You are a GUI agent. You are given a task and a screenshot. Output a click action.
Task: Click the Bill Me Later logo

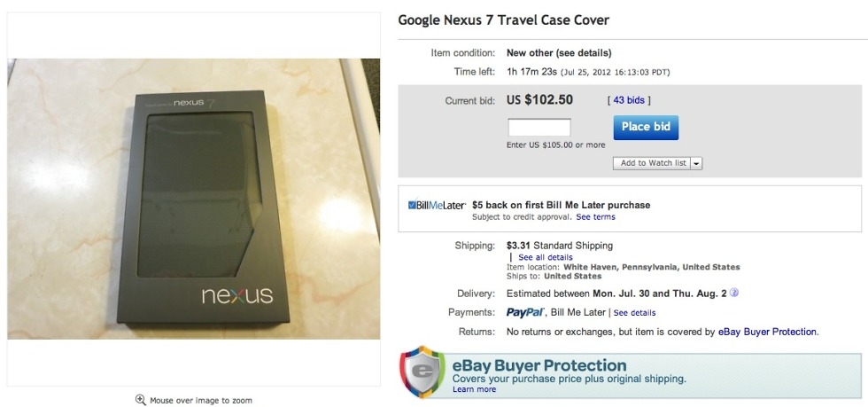[x=437, y=205]
